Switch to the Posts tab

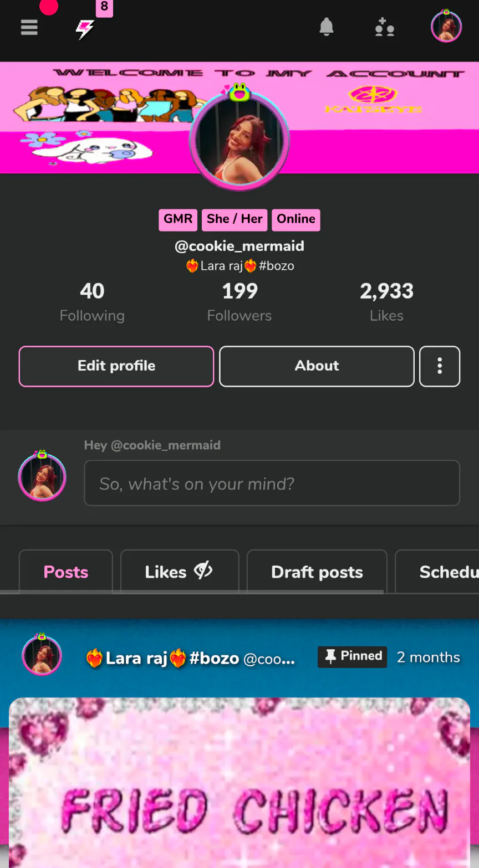coord(66,572)
